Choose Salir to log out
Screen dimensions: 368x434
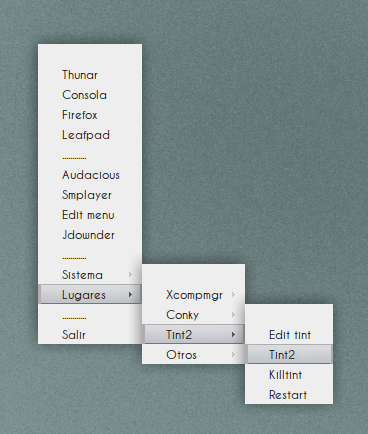click(x=90, y=334)
